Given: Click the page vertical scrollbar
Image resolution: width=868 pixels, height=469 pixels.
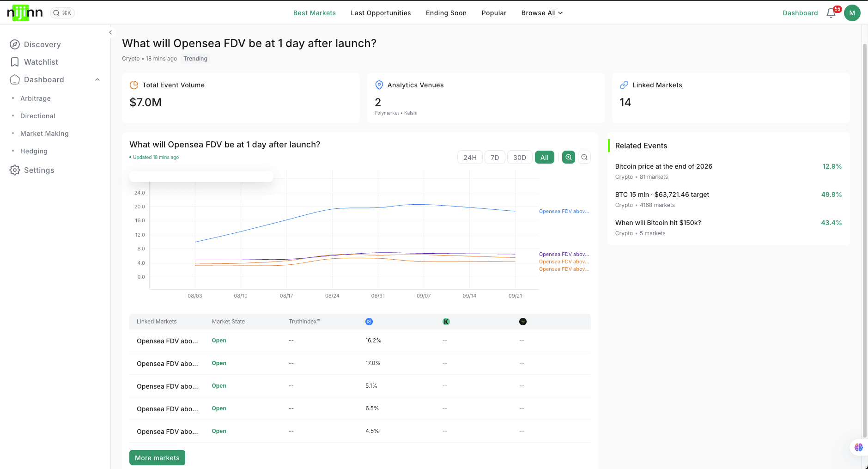Looking at the screenshot, I should [x=865, y=240].
